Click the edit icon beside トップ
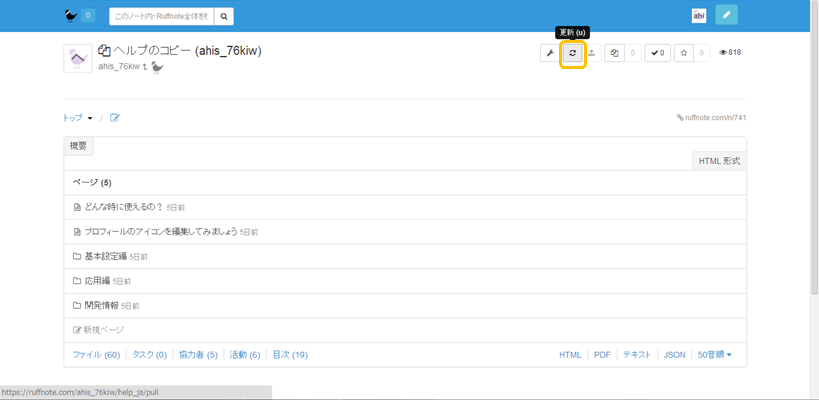Screen dimensions: 819x400 (x=115, y=118)
